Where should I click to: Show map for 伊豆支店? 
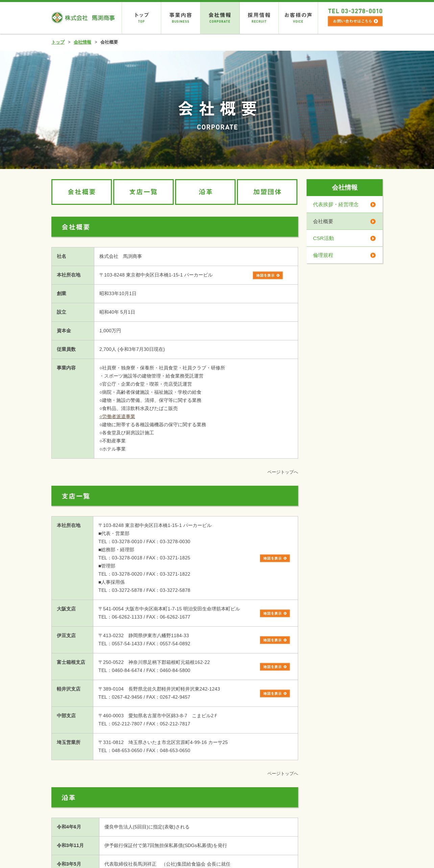[x=275, y=640]
